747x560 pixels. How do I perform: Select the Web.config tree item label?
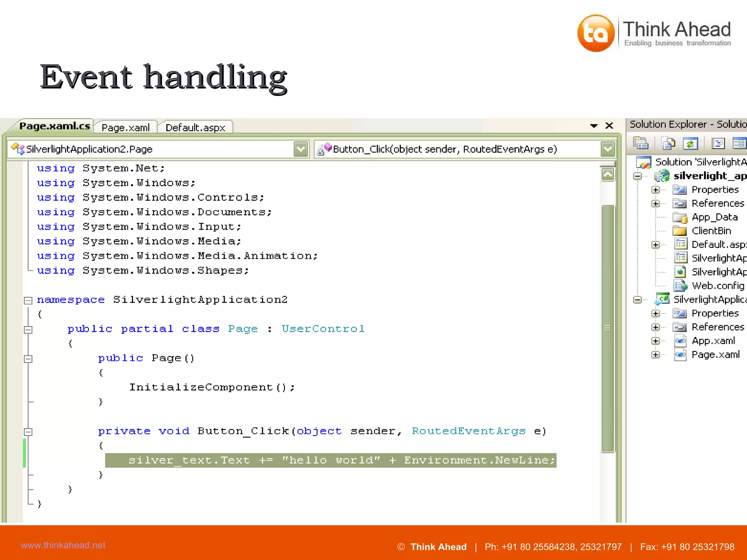[718, 285]
